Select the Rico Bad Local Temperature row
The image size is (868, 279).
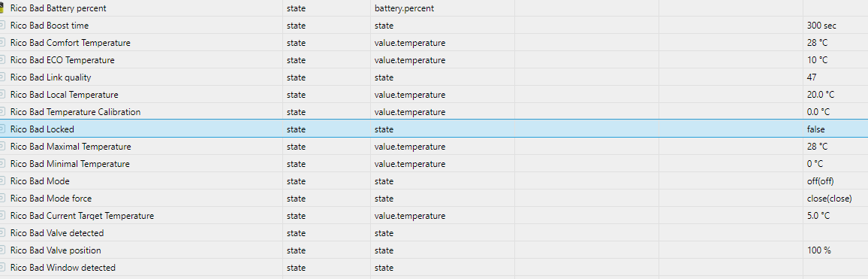434,94
